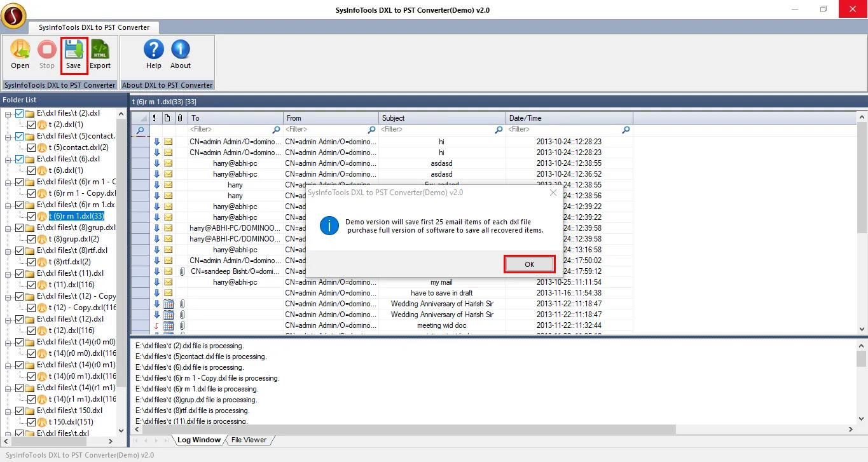Click the To column filter search icon
This screenshot has width=868, height=462.
(276, 130)
